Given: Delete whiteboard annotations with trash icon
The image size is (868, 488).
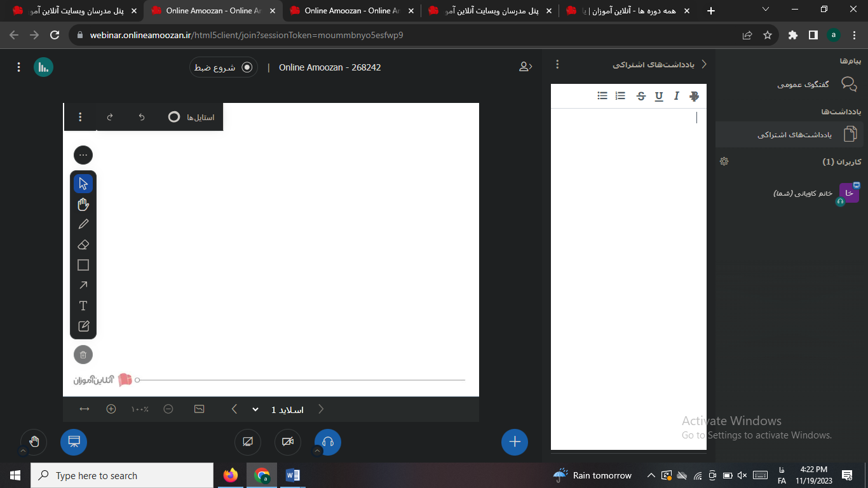Looking at the screenshot, I should (83, 355).
